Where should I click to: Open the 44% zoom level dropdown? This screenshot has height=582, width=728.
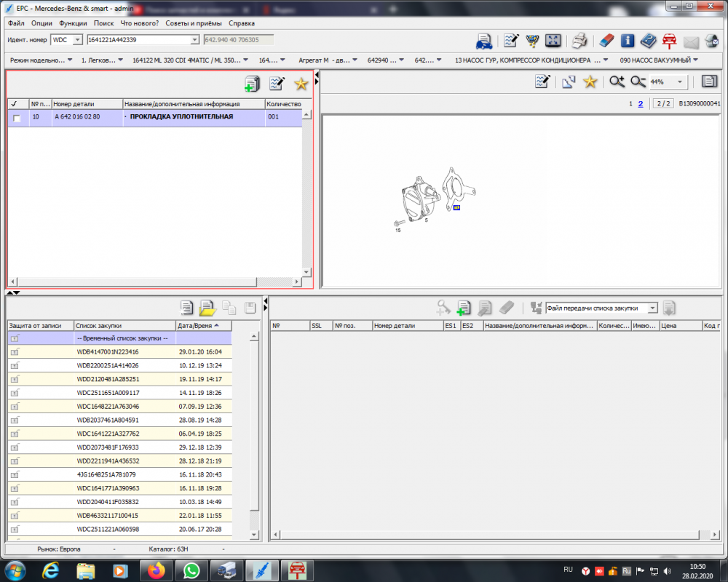coord(680,82)
